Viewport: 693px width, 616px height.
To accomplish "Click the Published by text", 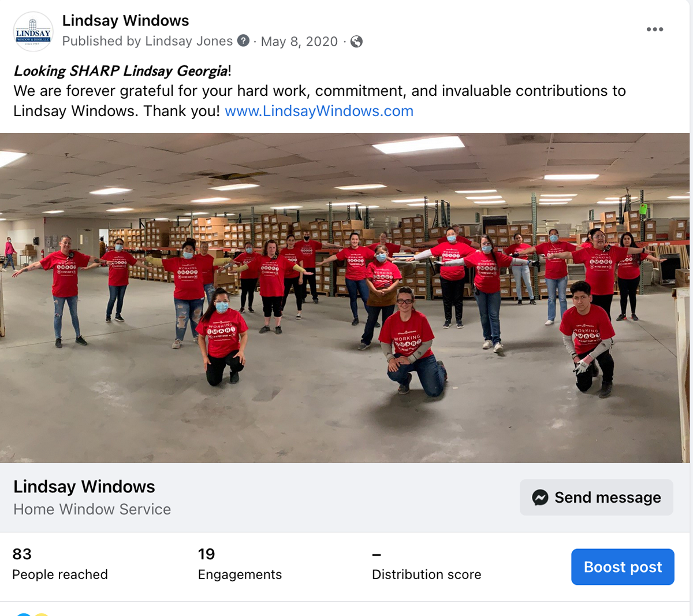I will (102, 41).
